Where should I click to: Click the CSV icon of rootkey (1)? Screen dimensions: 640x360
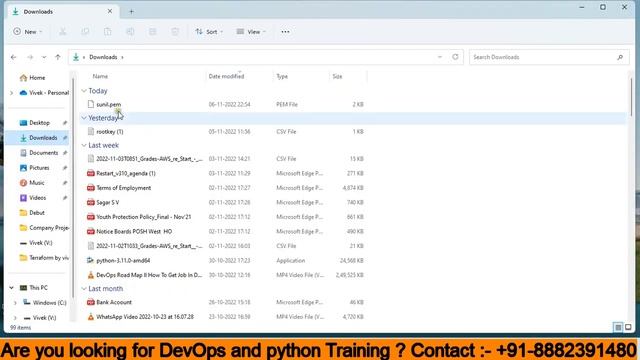pyautogui.click(x=91, y=131)
